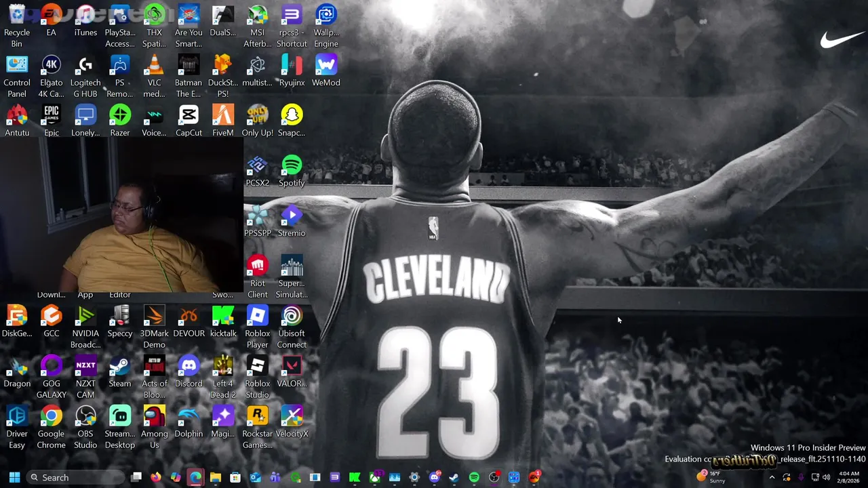Screen dimensions: 868x488
Task: Select the EA desktop shortcut
Action: pos(52,20)
